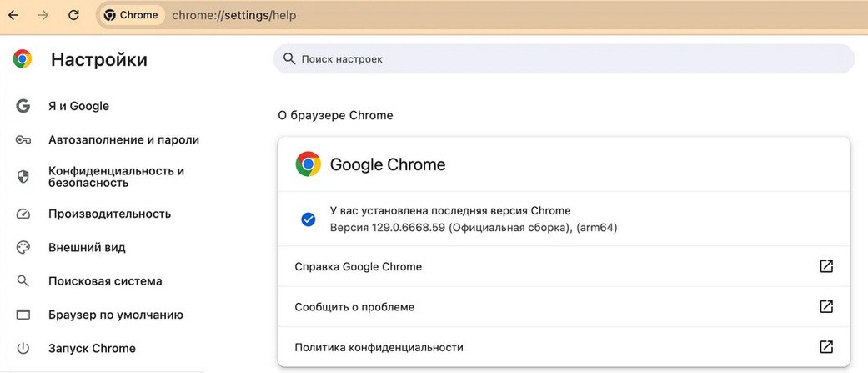Focus the Поиск настроек search field

coord(564,58)
